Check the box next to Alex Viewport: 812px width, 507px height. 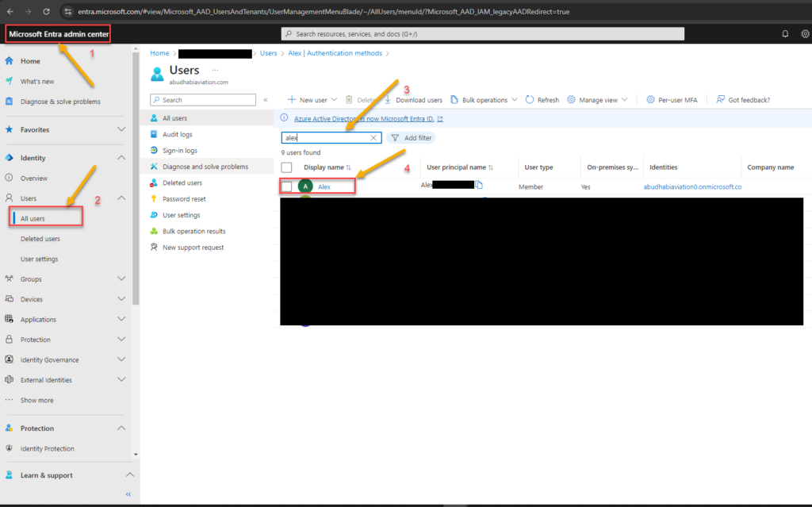click(x=286, y=186)
